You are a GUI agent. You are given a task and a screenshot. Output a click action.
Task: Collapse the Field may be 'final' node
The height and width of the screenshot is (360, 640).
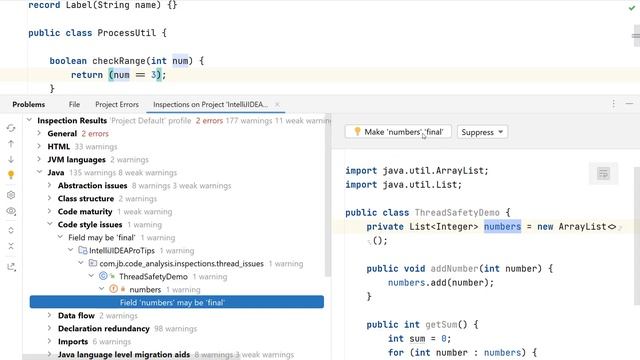tap(60, 237)
